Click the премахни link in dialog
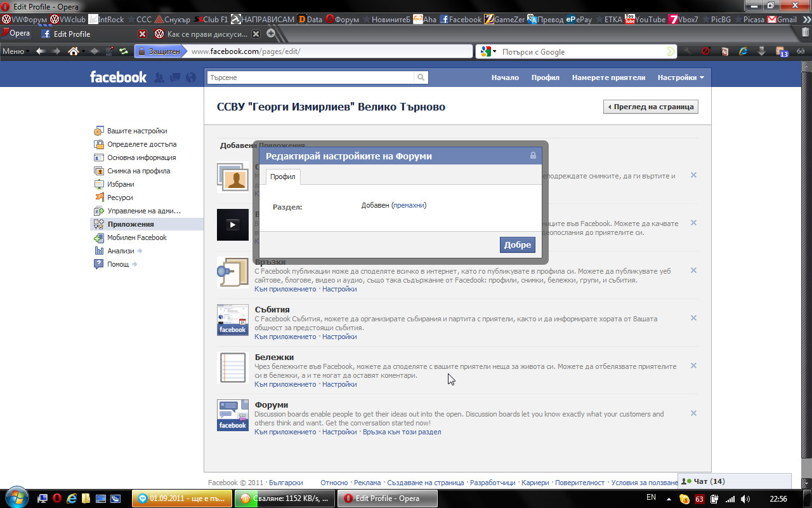Viewport: 812px width, 508px height. click(x=409, y=205)
